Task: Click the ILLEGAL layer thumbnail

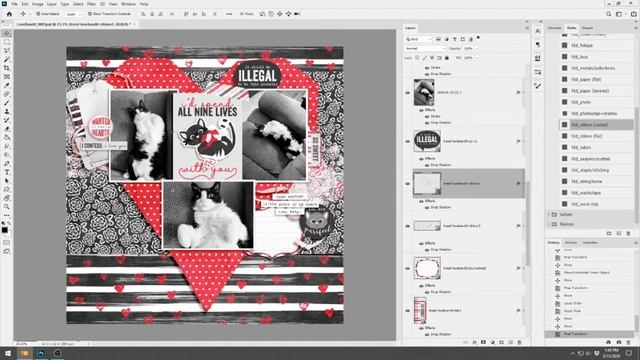Action: pos(427,141)
